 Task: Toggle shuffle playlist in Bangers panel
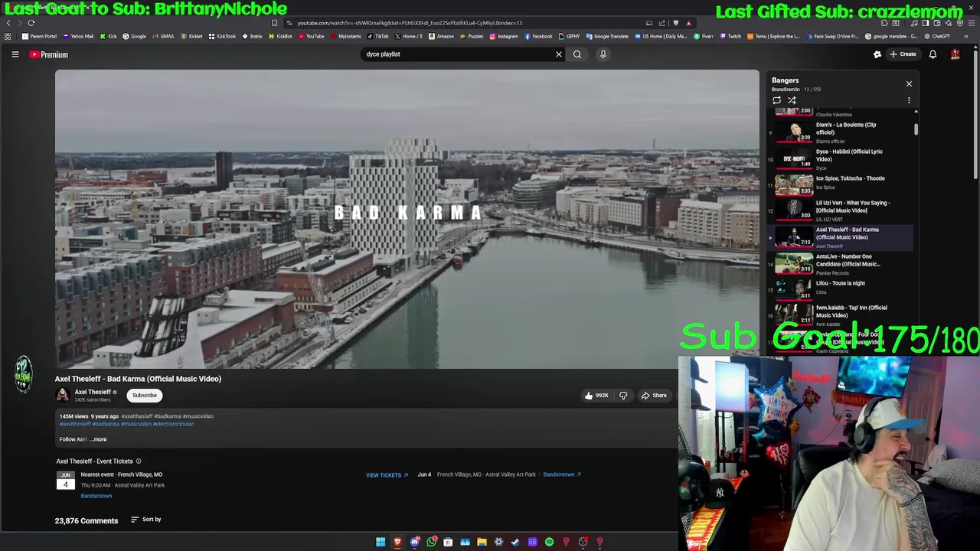point(792,100)
